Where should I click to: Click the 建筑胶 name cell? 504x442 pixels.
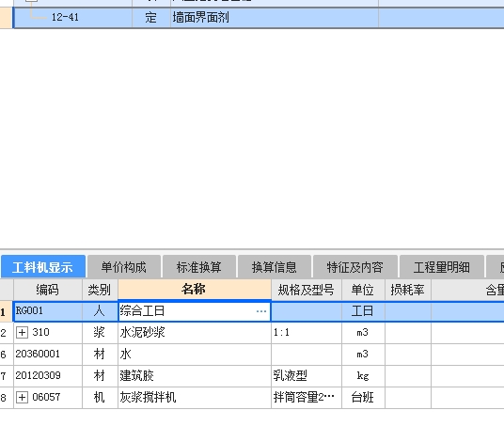194,376
